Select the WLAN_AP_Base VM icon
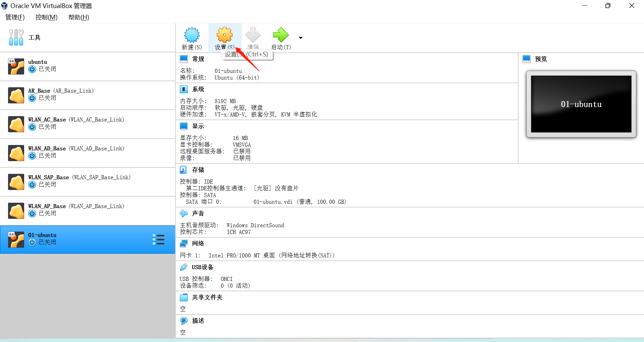644x342 pixels. coord(16,210)
